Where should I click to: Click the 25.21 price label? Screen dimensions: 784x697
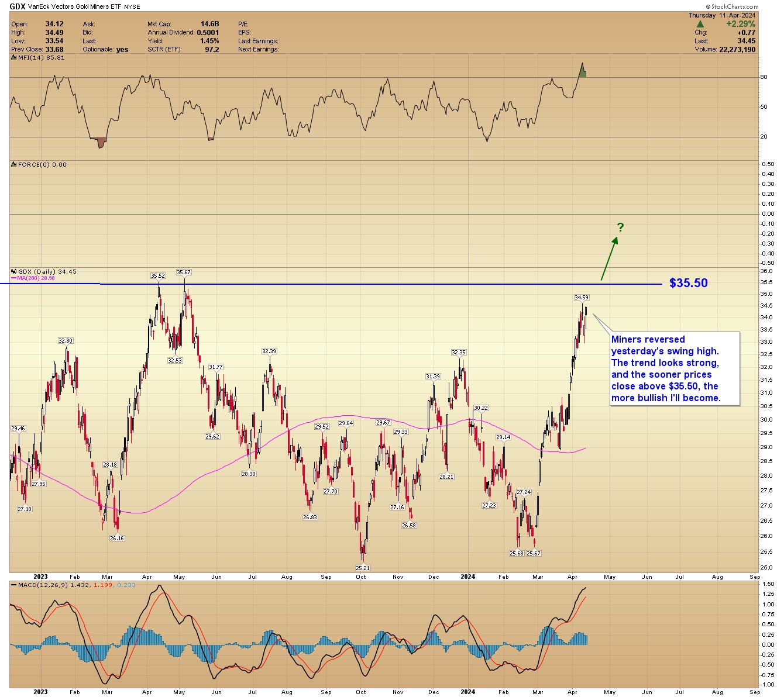[x=363, y=568]
